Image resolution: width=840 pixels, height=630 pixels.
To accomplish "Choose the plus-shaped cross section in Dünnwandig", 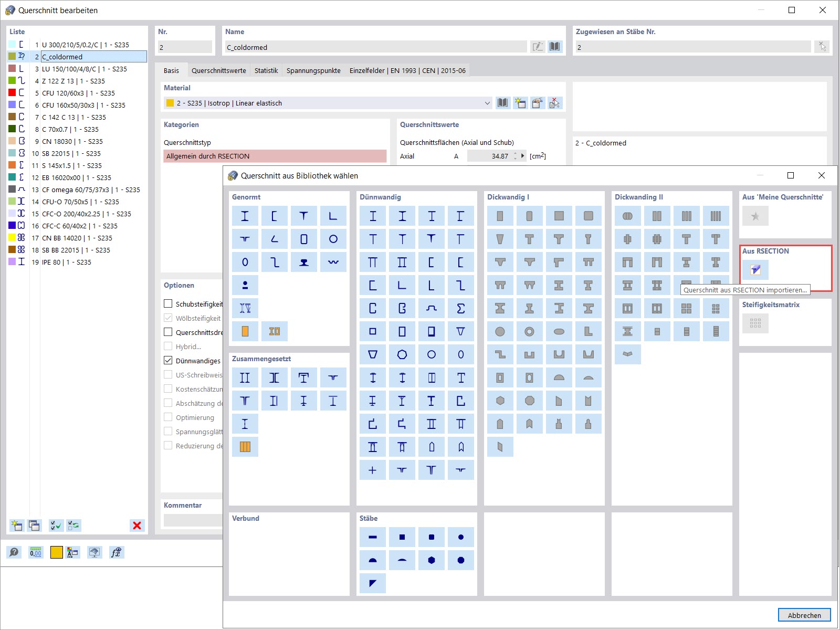I will [x=372, y=470].
